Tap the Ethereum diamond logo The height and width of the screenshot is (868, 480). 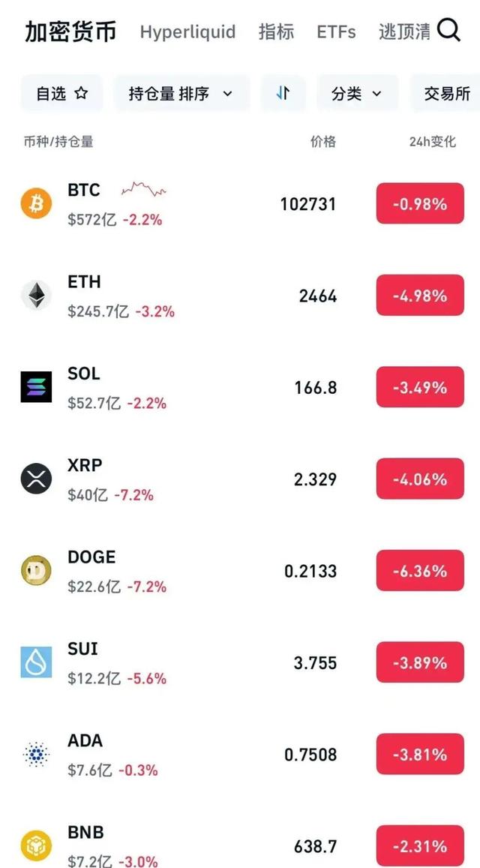(36, 296)
